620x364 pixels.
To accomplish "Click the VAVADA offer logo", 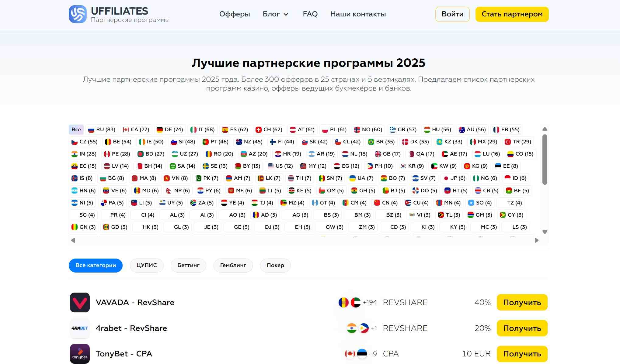I will pyautogui.click(x=80, y=302).
